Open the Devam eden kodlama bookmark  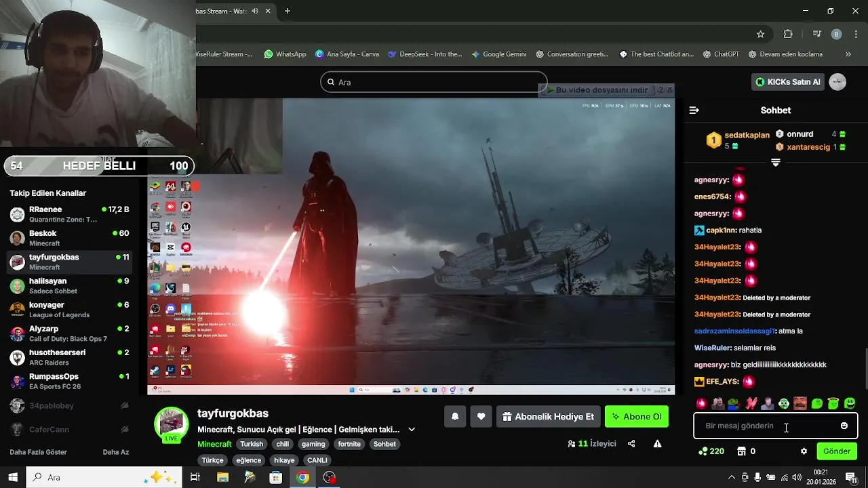coord(785,54)
